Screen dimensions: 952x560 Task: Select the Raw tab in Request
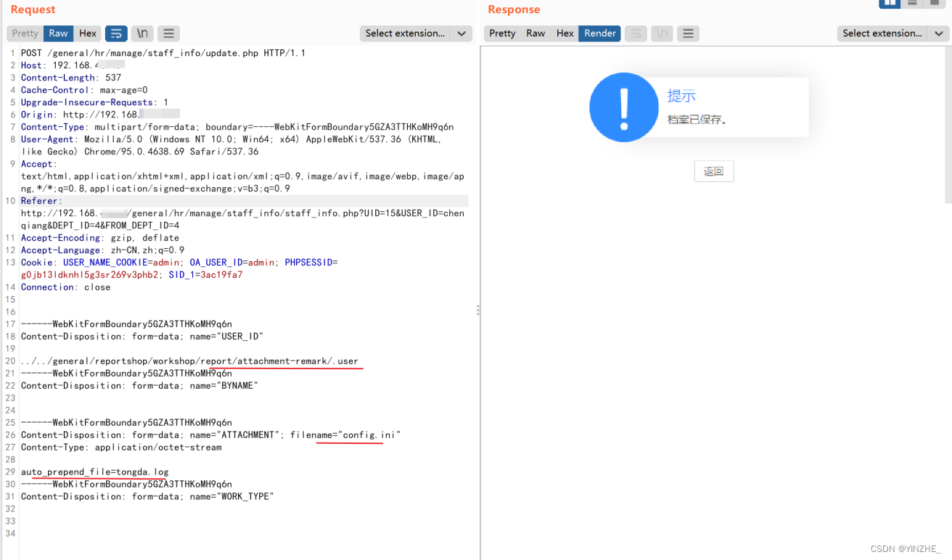[x=59, y=33]
